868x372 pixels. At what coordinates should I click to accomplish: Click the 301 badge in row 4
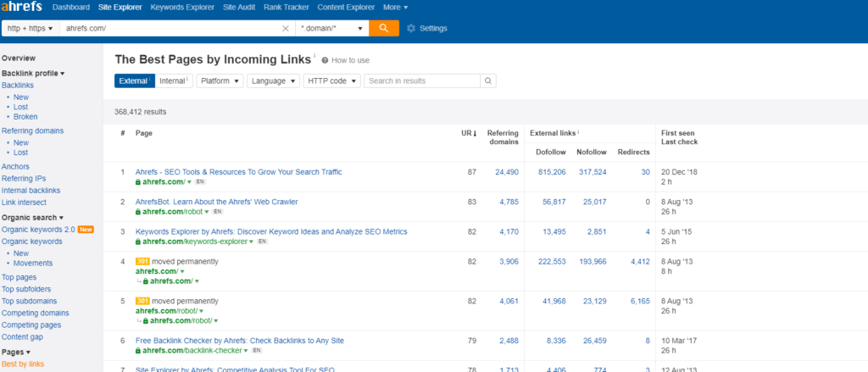click(x=142, y=261)
